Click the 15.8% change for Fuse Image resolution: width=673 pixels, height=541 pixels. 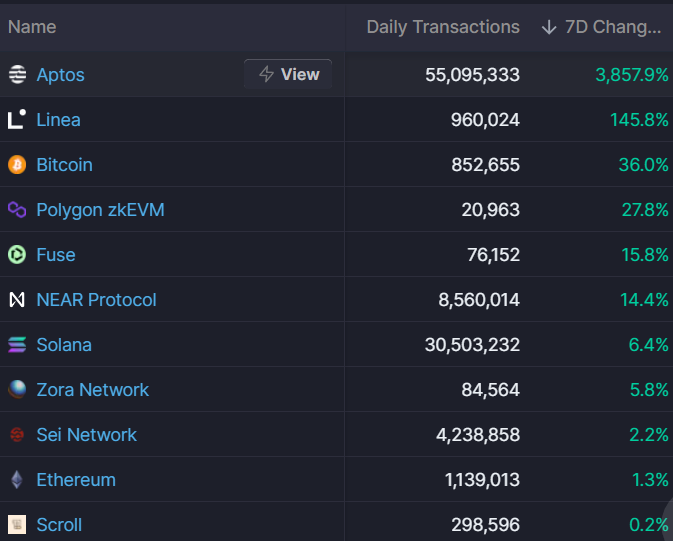(645, 255)
